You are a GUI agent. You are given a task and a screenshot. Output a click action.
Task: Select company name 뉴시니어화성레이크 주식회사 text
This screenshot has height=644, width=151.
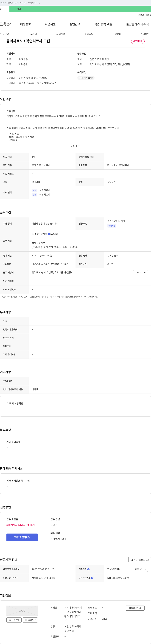pos(73,614)
